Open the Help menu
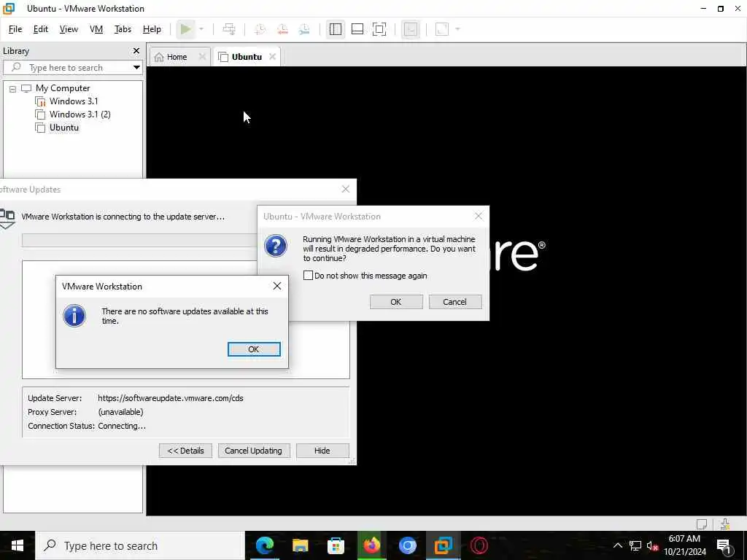Screen dimensions: 747x560 [152, 29]
